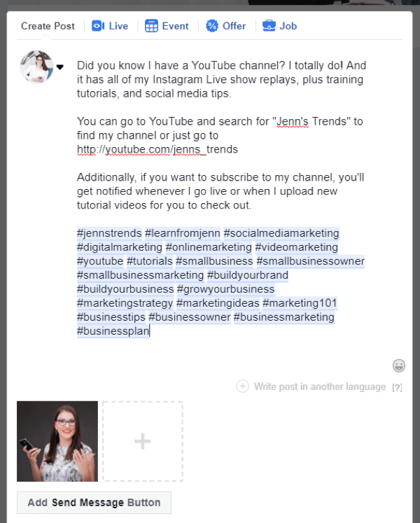Image resolution: width=420 pixels, height=523 pixels.
Task: Click the plus circle for another language
Action: (242, 386)
